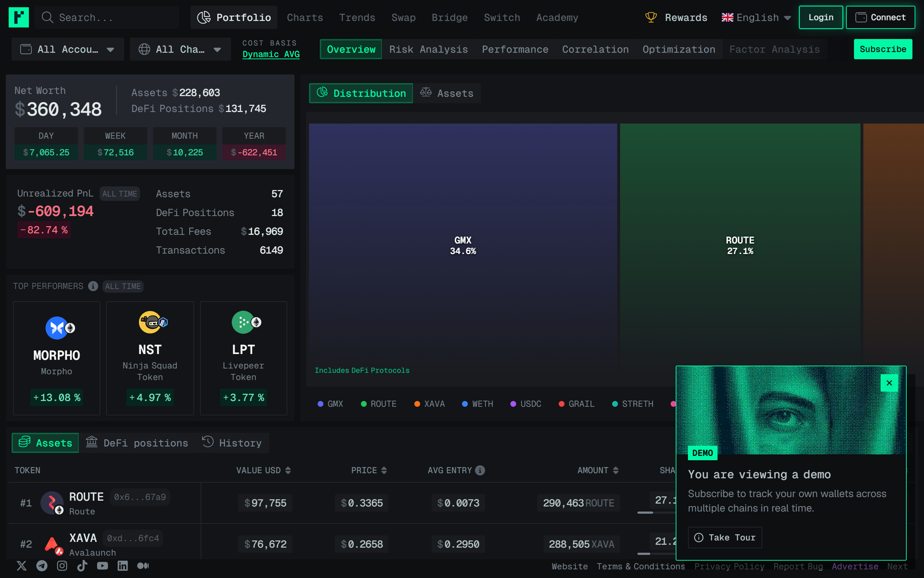Go to Charts page
The width and height of the screenshot is (924, 578).
(305, 18)
